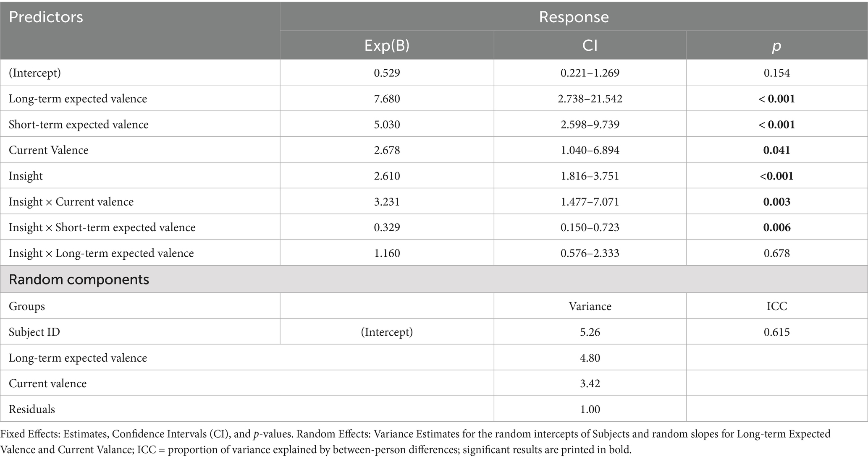868x459 pixels.
Task: Click Short-term expected valence CI 2.598–9.739
Action: (x=590, y=125)
